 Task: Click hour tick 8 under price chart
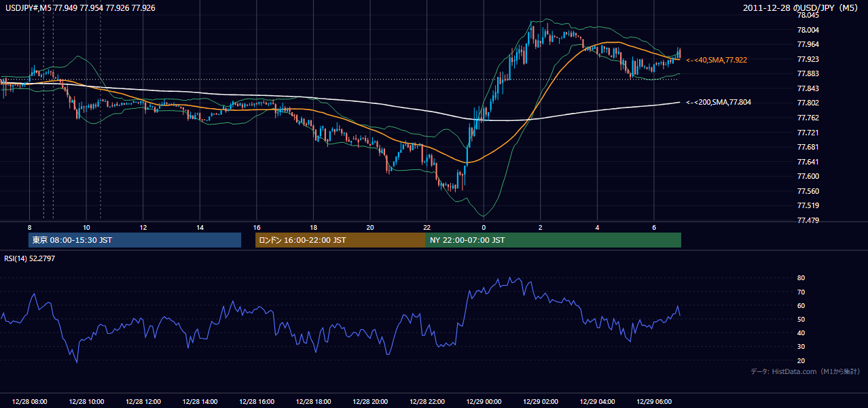point(29,227)
